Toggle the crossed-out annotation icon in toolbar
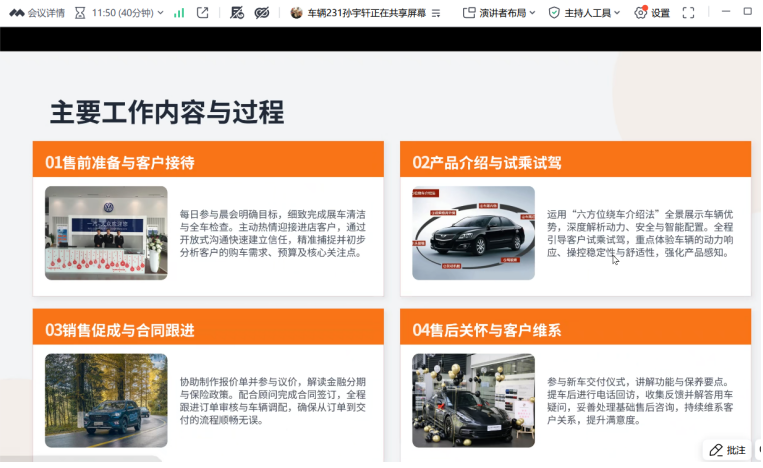Image resolution: width=763 pixels, height=468 pixels. pyautogui.click(x=237, y=13)
